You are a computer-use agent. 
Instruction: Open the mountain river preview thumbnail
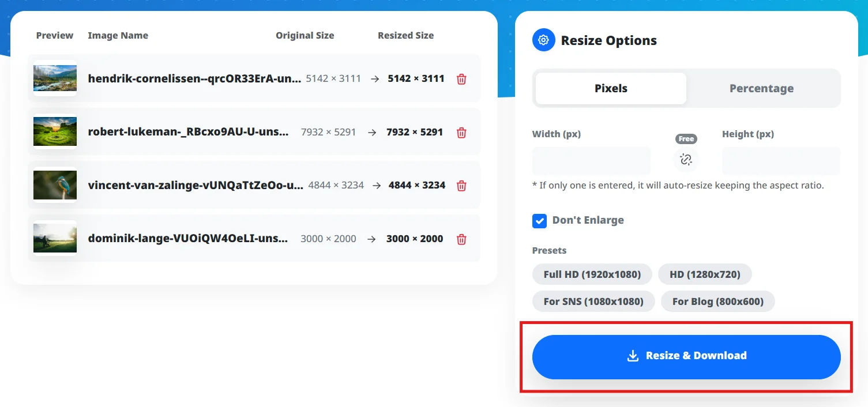[x=55, y=78]
